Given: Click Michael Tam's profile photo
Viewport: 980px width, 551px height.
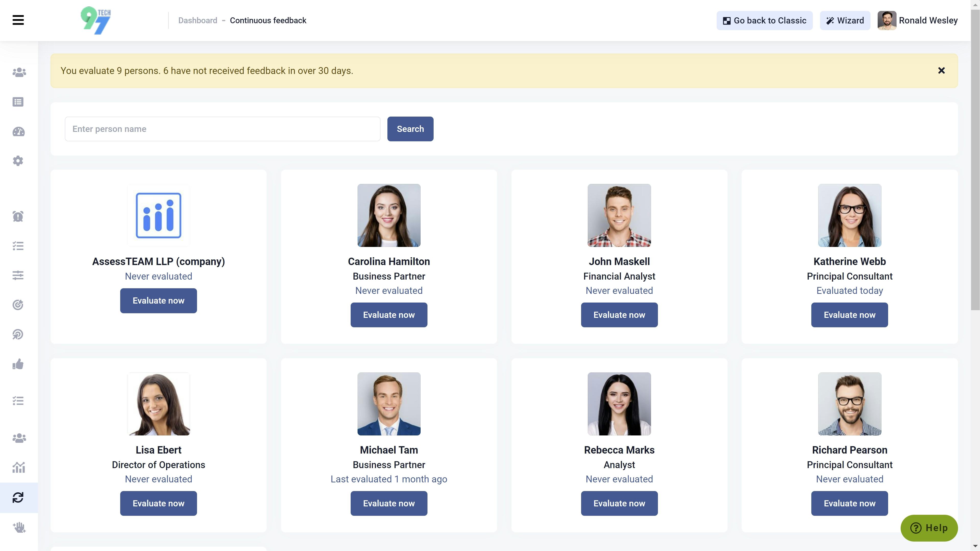Looking at the screenshot, I should (x=388, y=404).
